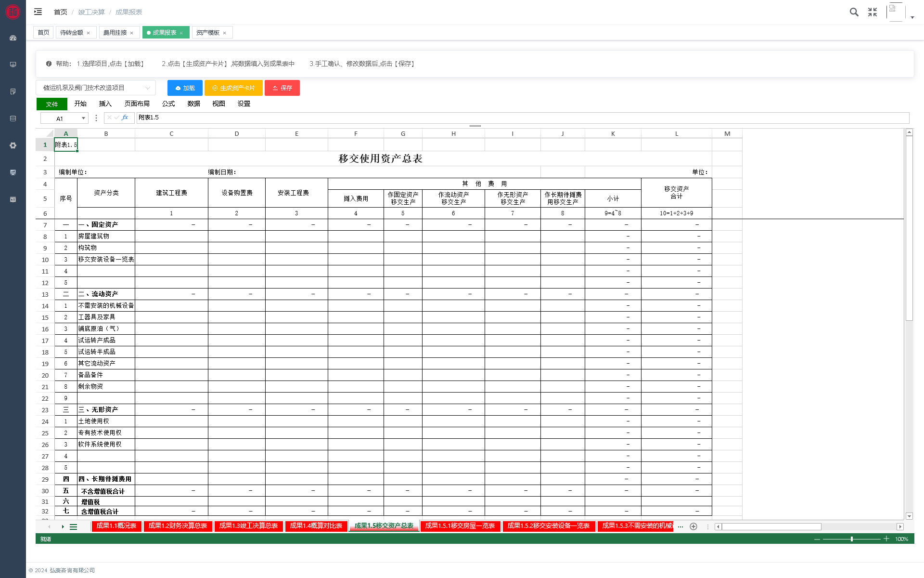The height and width of the screenshot is (578, 924).
Task: Click cell 土地使用权
Action: coord(106,421)
